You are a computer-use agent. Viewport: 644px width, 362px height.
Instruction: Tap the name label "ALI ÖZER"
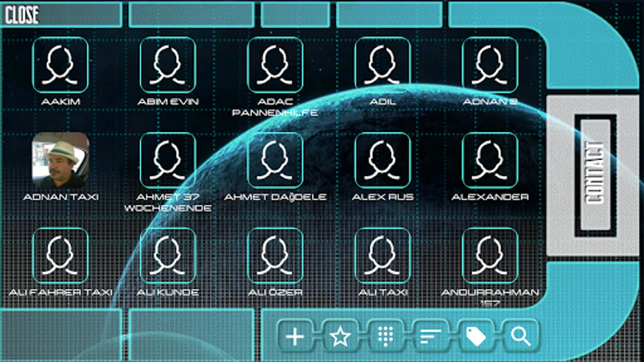tap(275, 292)
